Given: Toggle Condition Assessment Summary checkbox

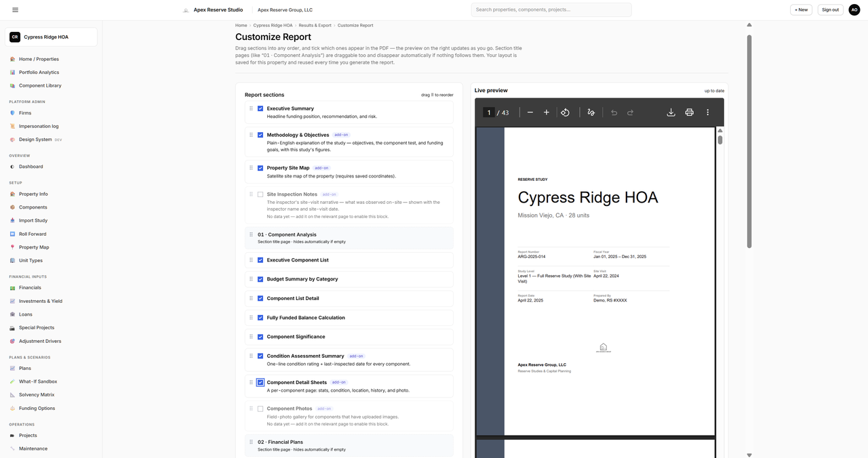Looking at the screenshot, I should [260, 356].
